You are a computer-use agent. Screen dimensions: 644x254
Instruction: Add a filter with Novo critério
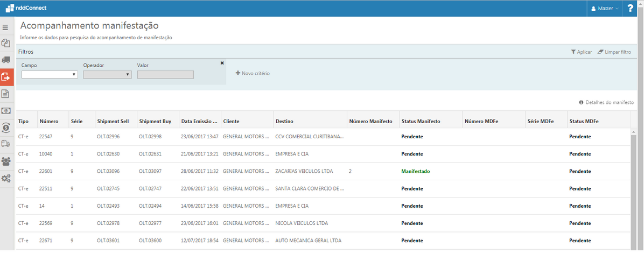[x=253, y=73]
